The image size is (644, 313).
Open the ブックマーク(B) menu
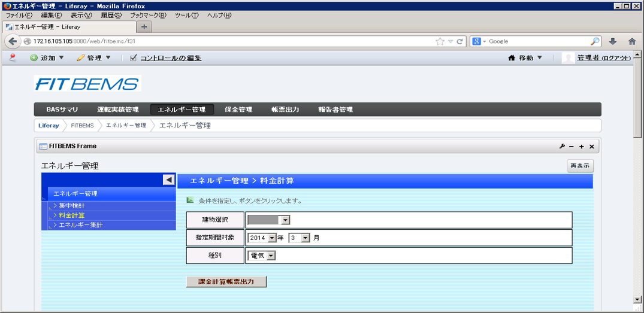(x=148, y=16)
